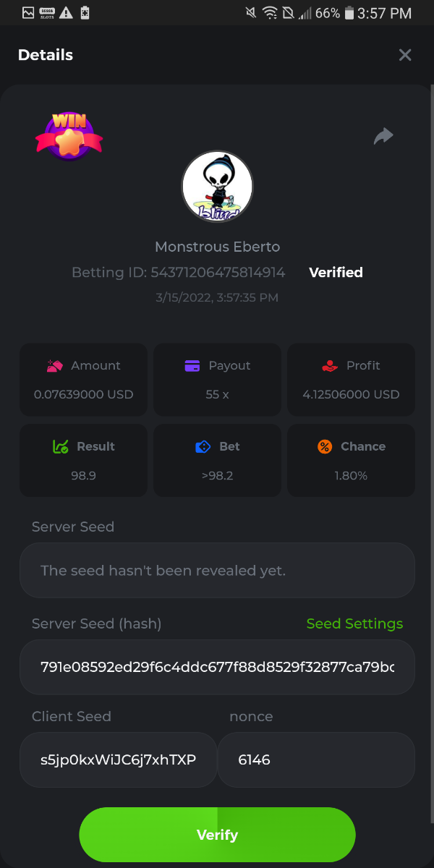Tap the WIN star badge
The height and width of the screenshot is (868, 434).
[69, 136]
